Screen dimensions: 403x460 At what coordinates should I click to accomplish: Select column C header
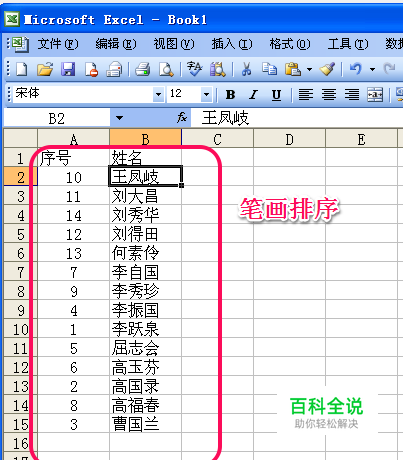tap(218, 139)
